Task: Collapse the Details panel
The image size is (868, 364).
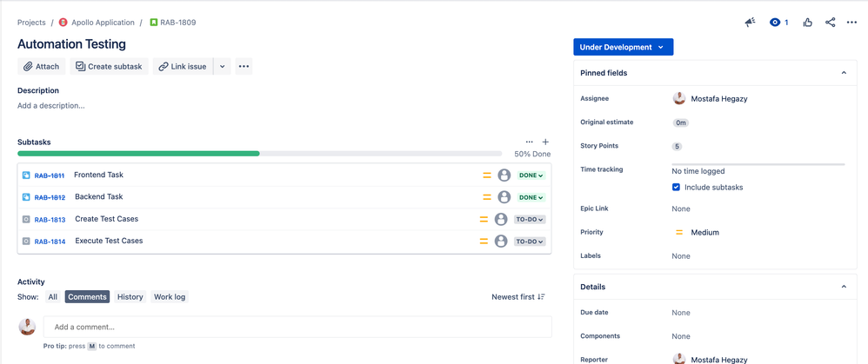Action: pos(845,287)
